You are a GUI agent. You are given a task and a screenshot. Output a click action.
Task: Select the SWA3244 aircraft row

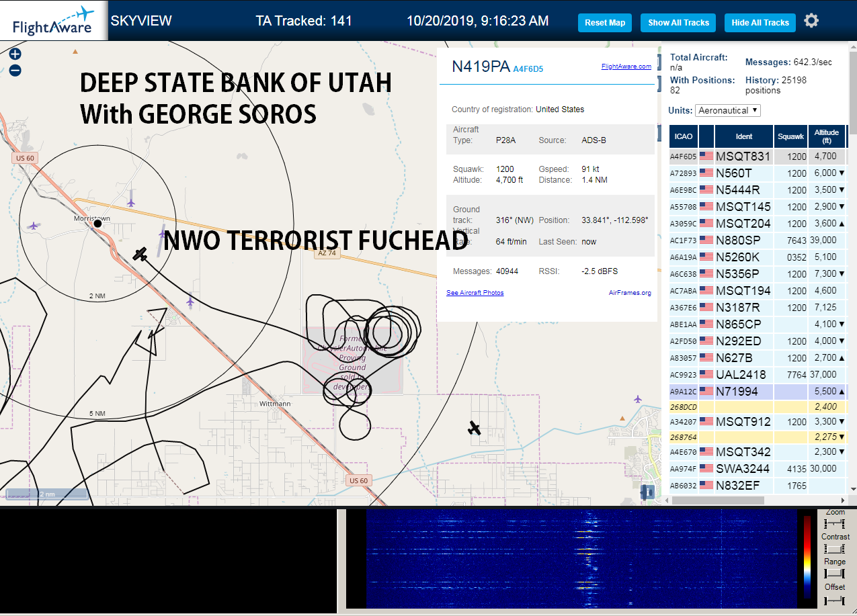[758, 468]
